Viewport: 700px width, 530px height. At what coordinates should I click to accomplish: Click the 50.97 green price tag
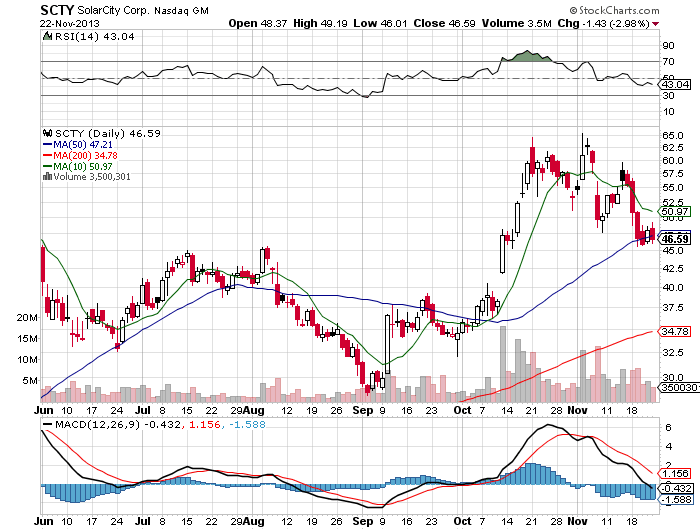click(675, 212)
